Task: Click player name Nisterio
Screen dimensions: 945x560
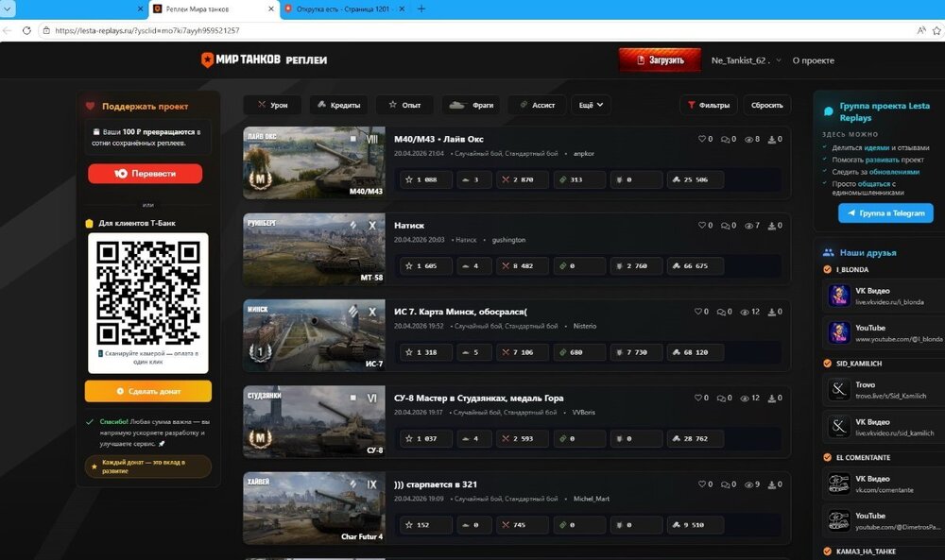Action: (585, 327)
